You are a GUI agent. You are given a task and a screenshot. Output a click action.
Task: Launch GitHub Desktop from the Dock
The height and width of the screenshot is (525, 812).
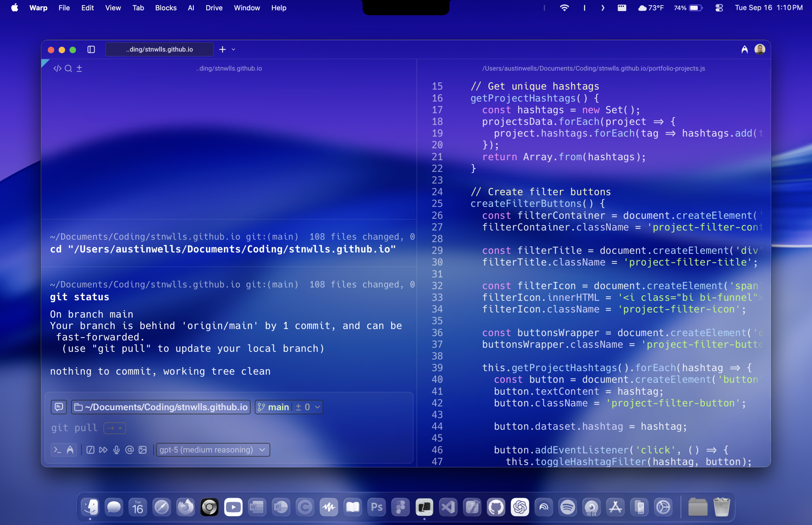[x=496, y=507]
